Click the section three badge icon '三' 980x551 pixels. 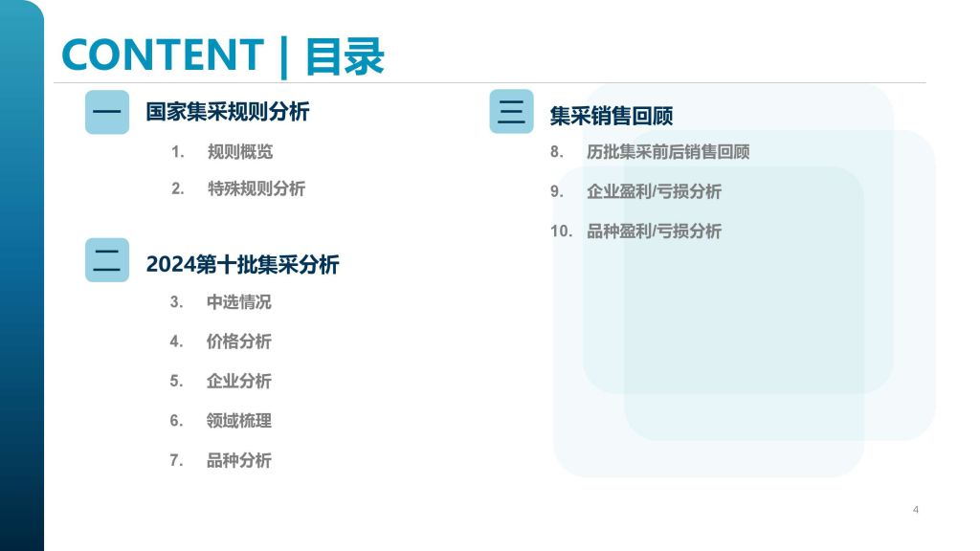click(x=511, y=112)
